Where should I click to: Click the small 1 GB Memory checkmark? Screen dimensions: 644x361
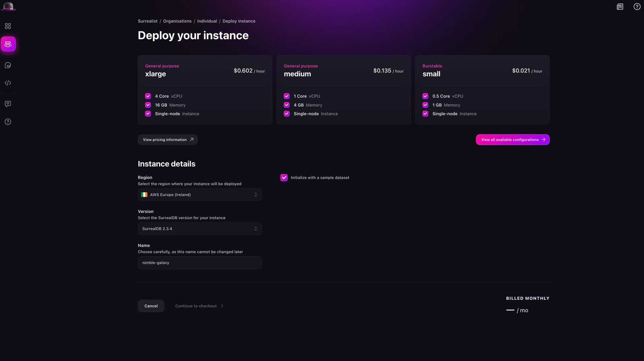tap(425, 105)
